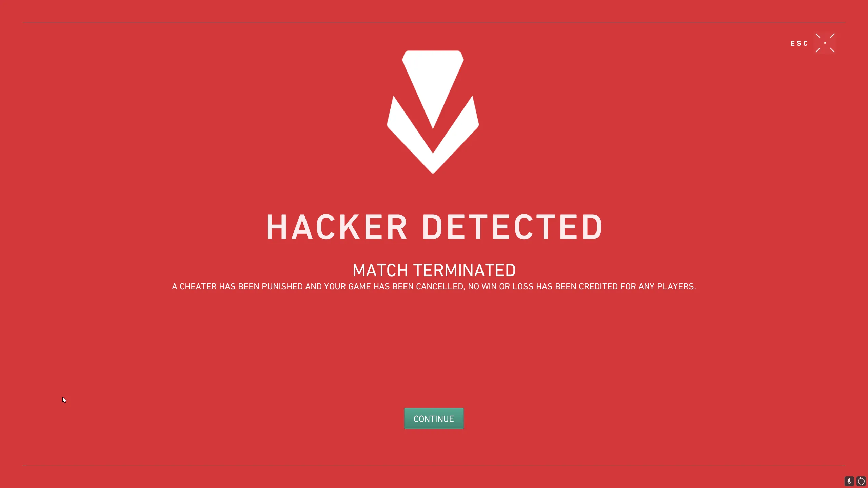Click the phrase GAME HAS BEEN CANCELLED
Viewport: 868px width, 488px height.
406,287
